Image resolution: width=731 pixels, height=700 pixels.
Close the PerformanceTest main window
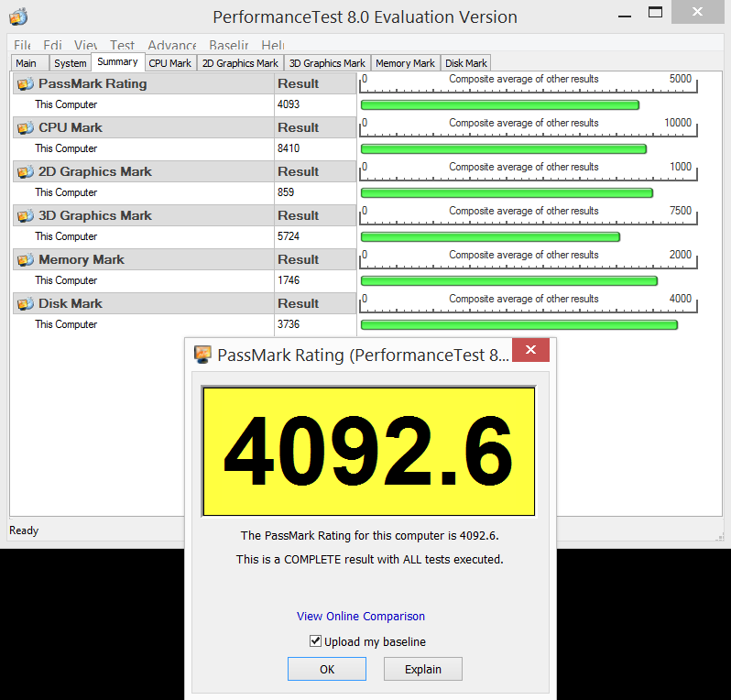(697, 12)
